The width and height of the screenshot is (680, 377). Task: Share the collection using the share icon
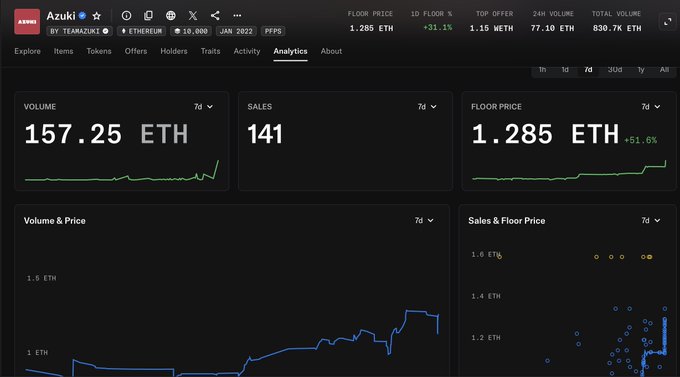[215, 16]
